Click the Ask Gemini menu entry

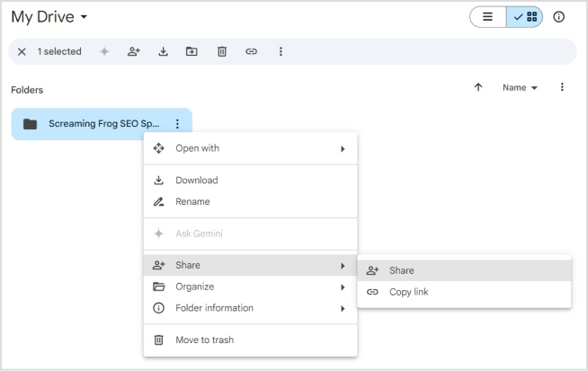pyautogui.click(x=250, y=234)
